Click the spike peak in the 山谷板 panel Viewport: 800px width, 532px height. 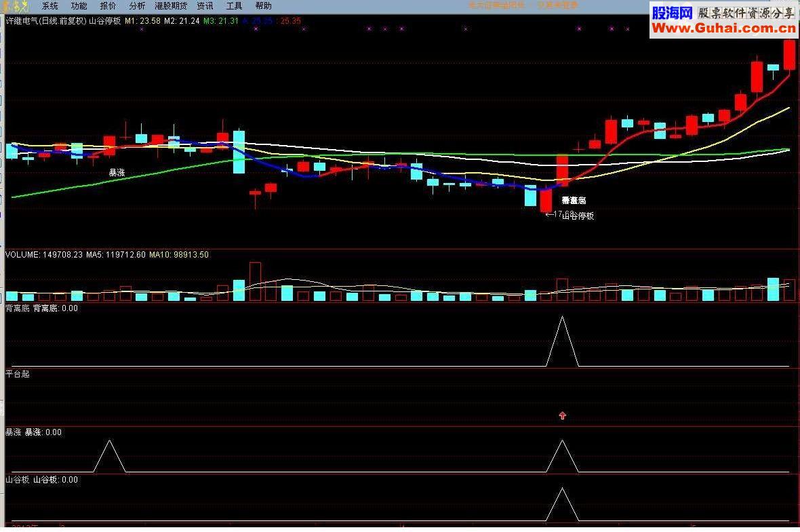(562, 489)
